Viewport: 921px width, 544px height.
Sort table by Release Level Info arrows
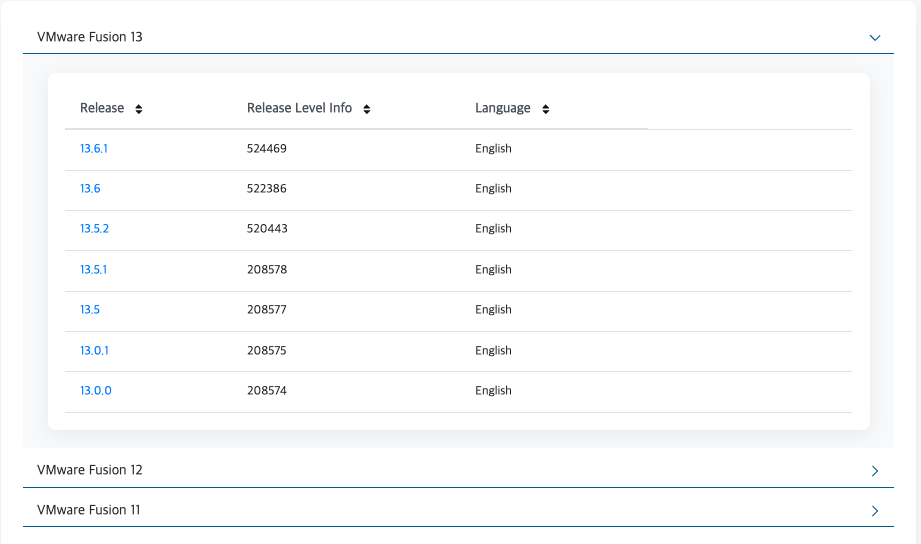pyautogui.click(x=367, y=109)
